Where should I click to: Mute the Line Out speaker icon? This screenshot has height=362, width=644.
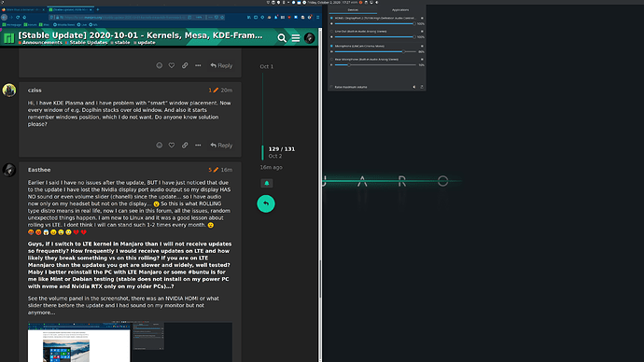point(331,37)
